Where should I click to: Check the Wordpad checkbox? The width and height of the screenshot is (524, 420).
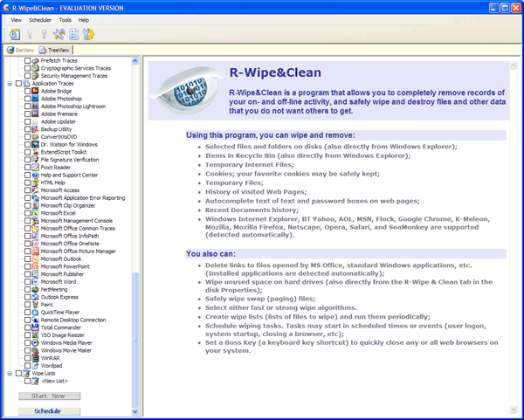click(x=27, y=366)
